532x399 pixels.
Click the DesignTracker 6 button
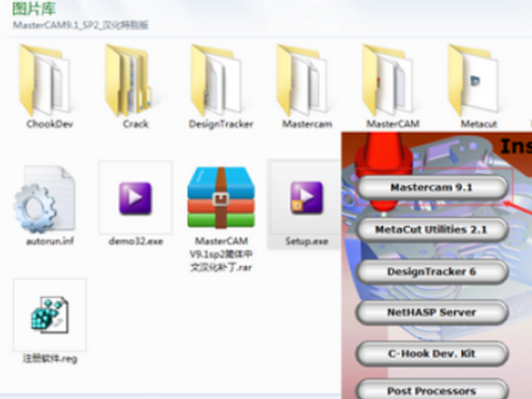432,272
